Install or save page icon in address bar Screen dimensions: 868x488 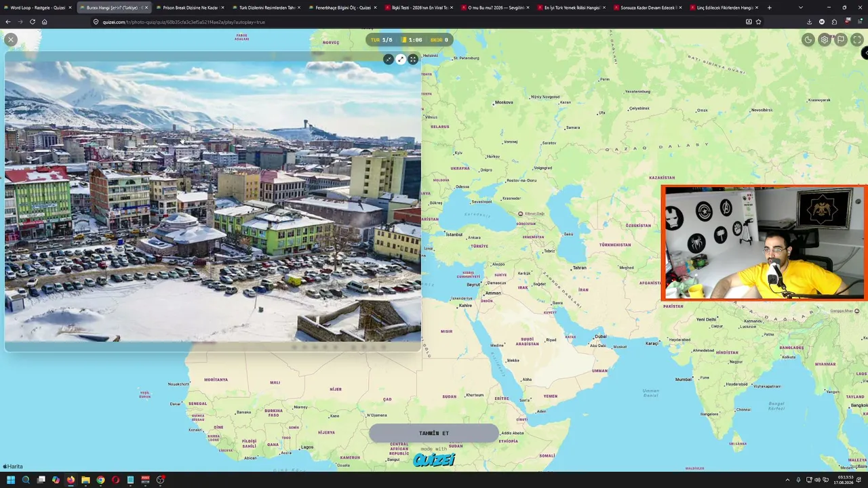[x=749, y=22]
